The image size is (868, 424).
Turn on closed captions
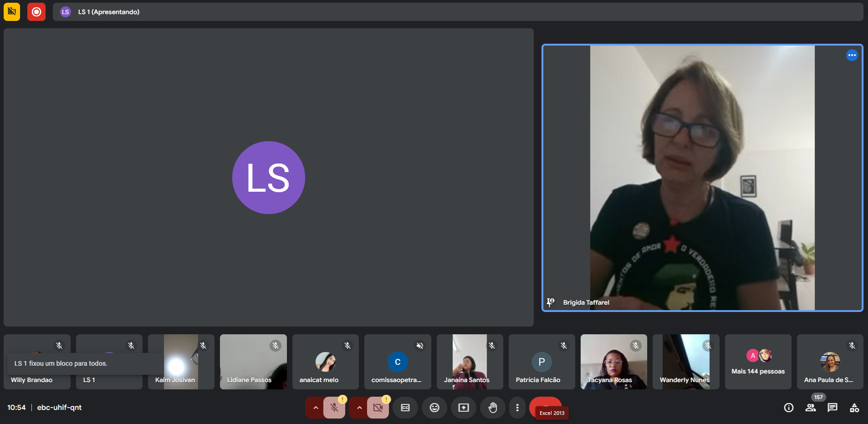point(405,408)
